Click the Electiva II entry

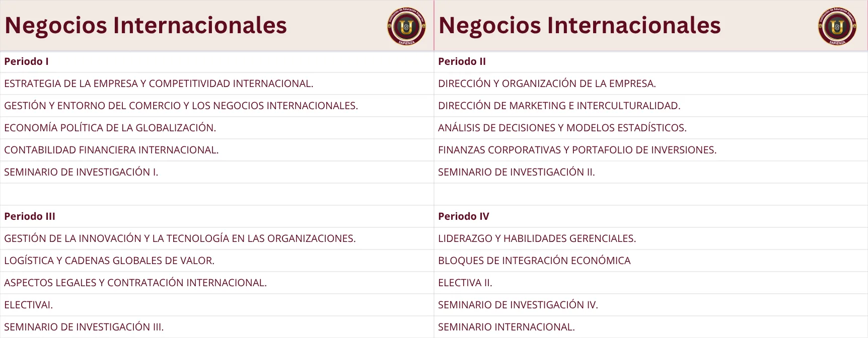point(465,283)
